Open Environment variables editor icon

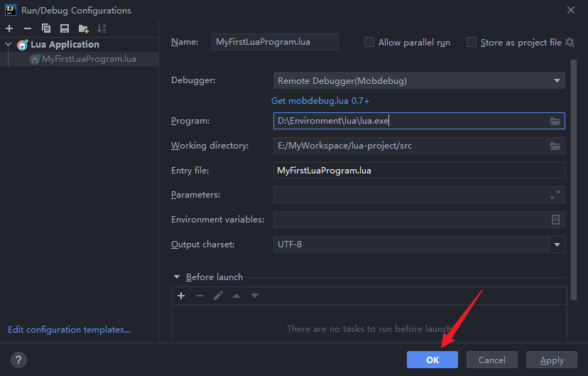[555, 220]
